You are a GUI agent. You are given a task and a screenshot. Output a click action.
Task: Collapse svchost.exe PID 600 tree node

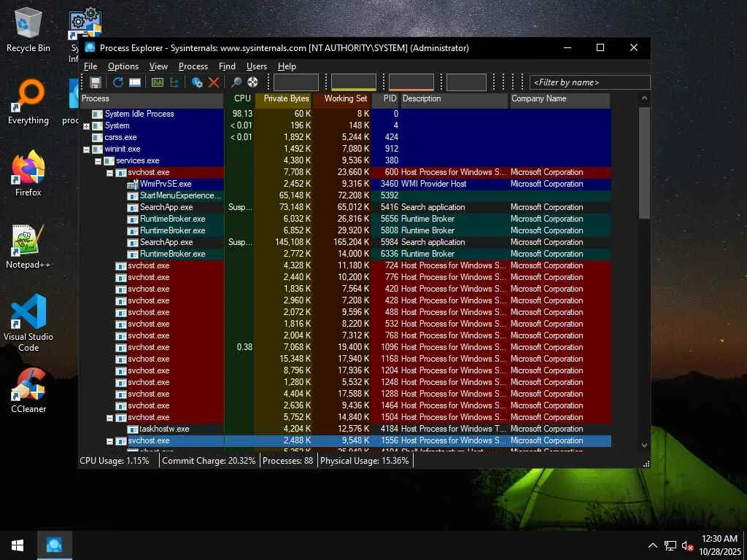[x=109, y=173]
